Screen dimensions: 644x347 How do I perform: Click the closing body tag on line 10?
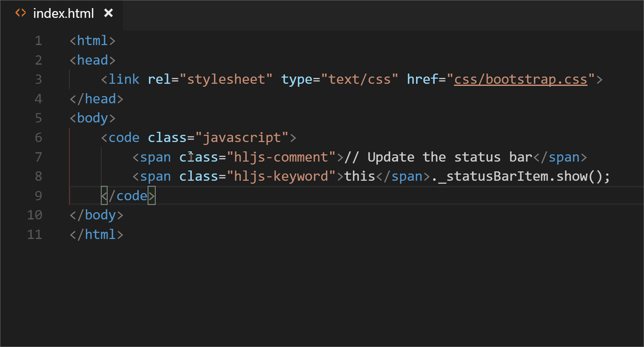pyautogui.click(x=97, y=215)
